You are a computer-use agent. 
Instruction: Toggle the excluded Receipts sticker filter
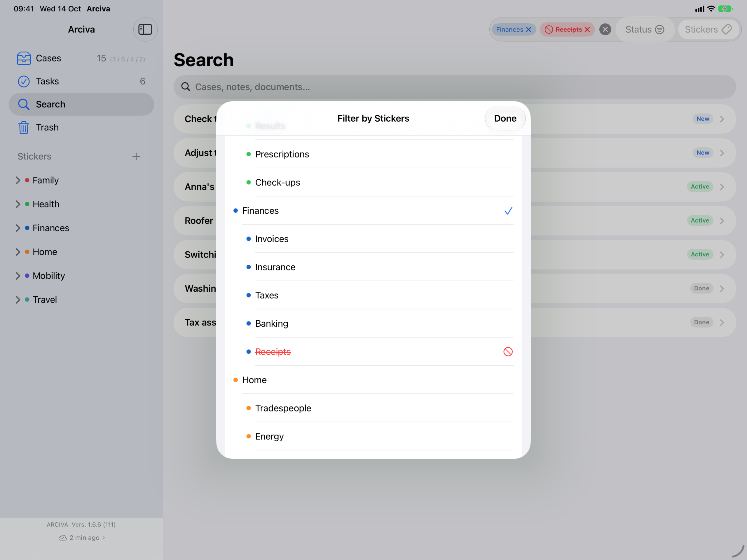[373, 352]
